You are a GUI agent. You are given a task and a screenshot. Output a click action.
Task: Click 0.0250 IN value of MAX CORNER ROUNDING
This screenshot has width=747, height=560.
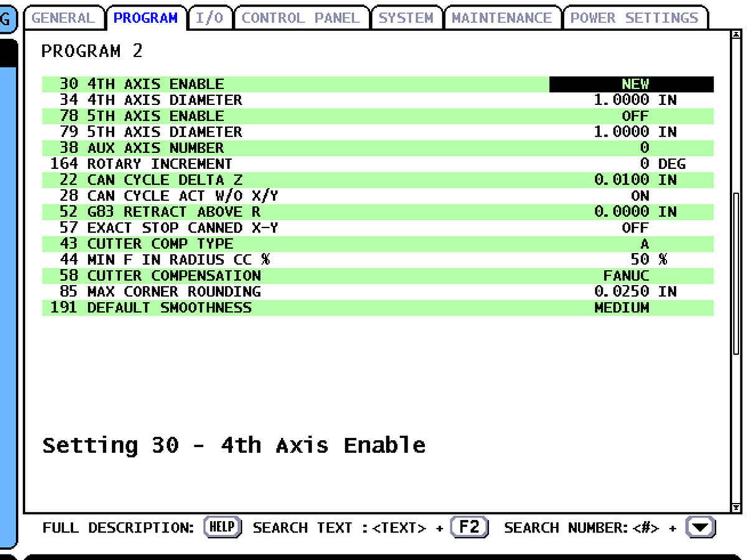pos(635,292)
